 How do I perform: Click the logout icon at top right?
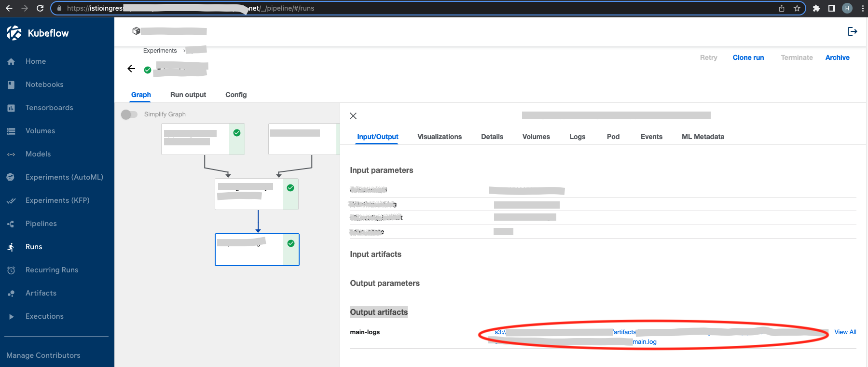click(852, 31)
